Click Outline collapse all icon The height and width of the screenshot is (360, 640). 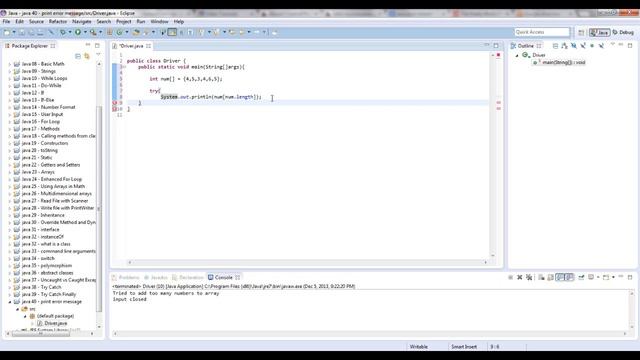point(555,46)
